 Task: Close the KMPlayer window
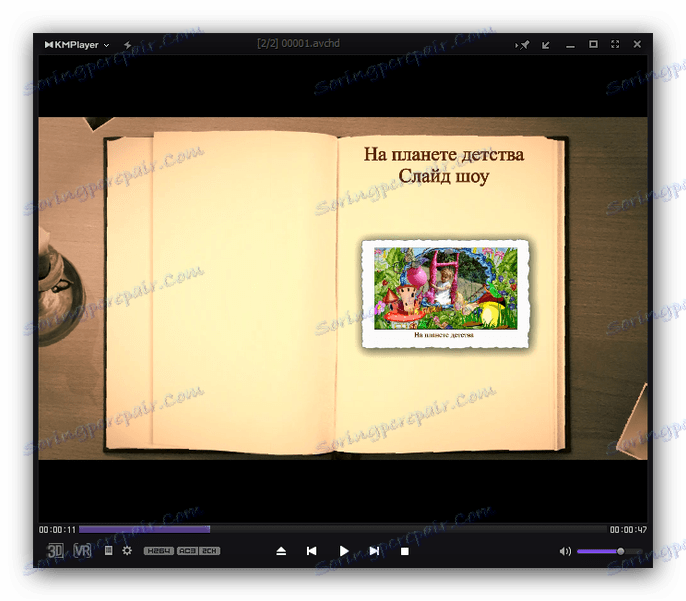click(x=637, y=44)
